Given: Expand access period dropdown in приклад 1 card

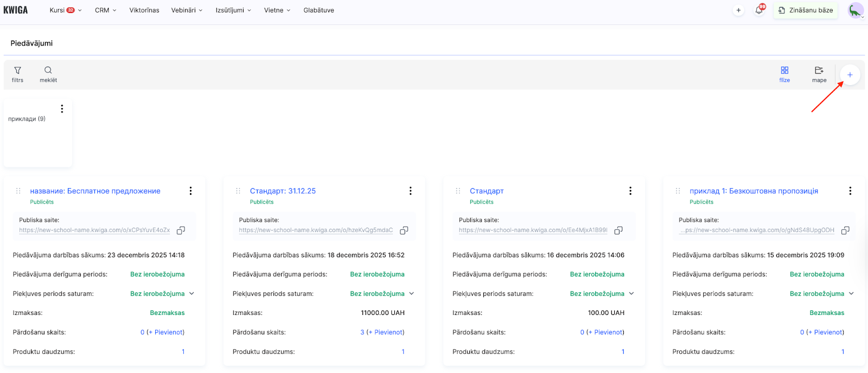Looking at the screenshot, I should coord(851,294).
